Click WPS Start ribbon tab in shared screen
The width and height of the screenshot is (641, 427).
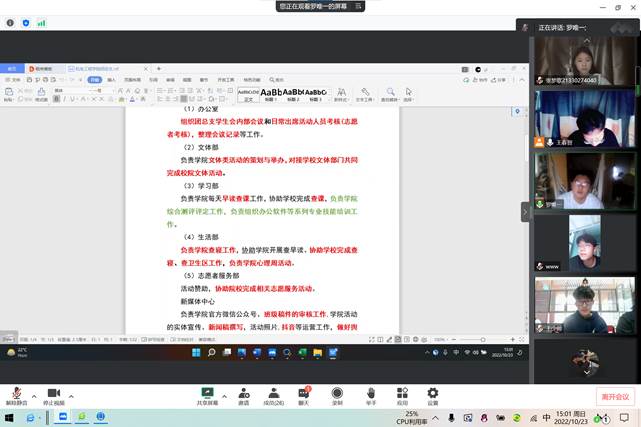pos(95,80)
